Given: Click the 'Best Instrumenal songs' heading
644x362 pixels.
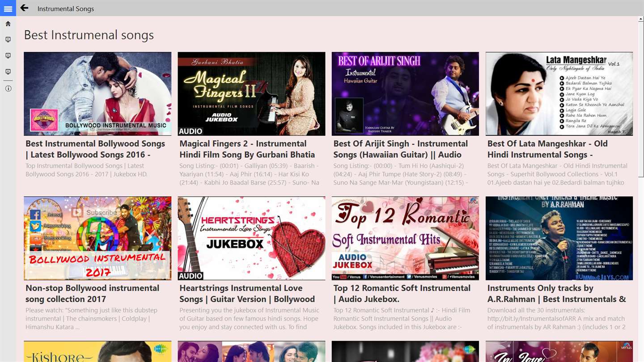Looking at the screenshot, I should pyautogui.click(x=89, y=35).
